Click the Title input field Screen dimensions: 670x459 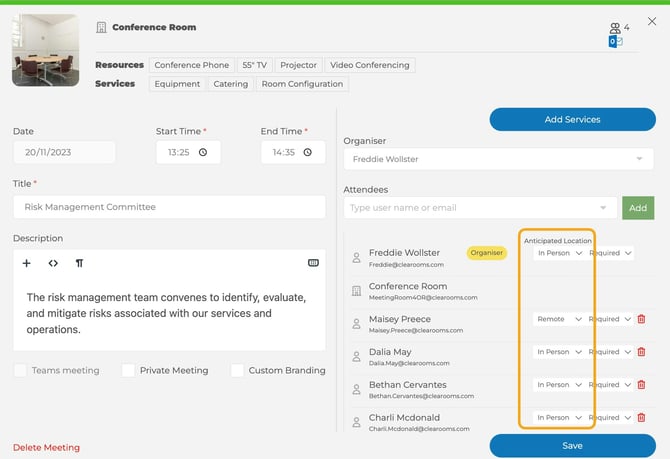pos(169,207)
